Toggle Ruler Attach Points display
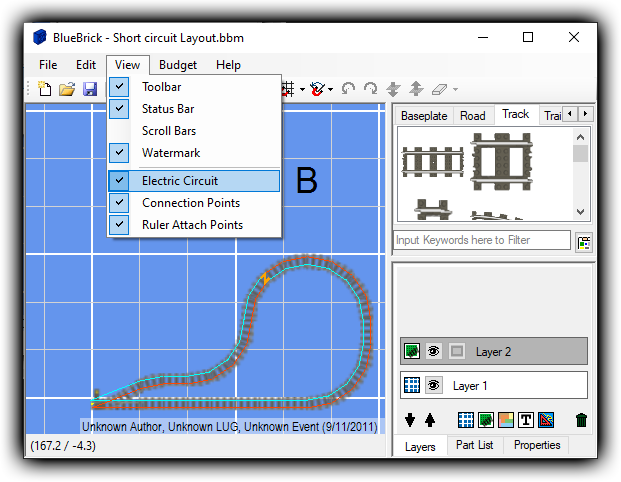Image resolution: width=621 pixels, height=482 pixels. point(194,225)
